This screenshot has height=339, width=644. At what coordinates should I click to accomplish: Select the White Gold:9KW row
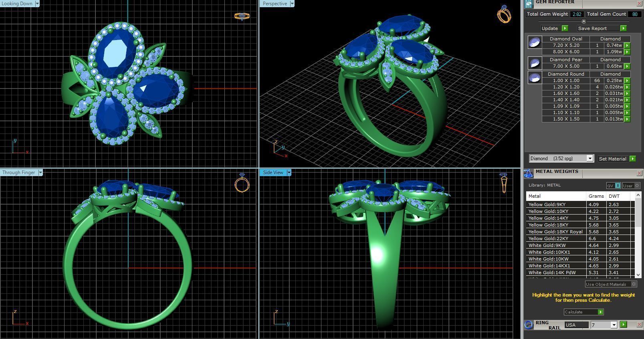click(x=580, y=245)
